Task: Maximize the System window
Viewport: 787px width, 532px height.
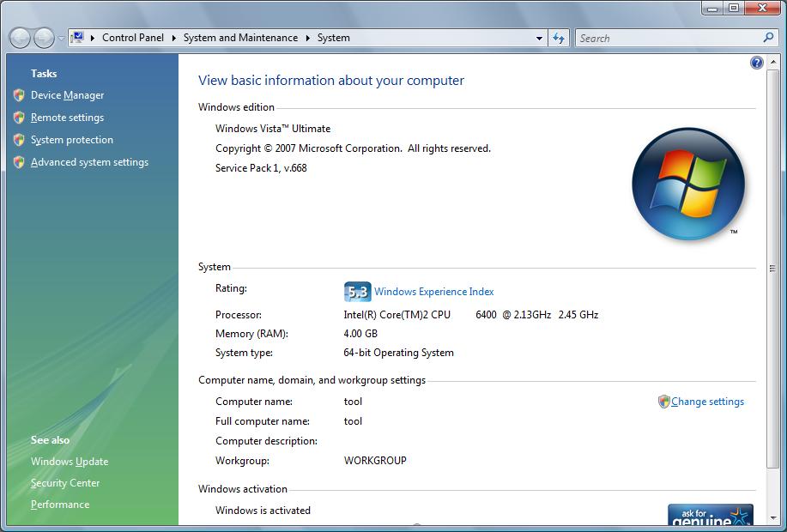Action: (733, 8)
